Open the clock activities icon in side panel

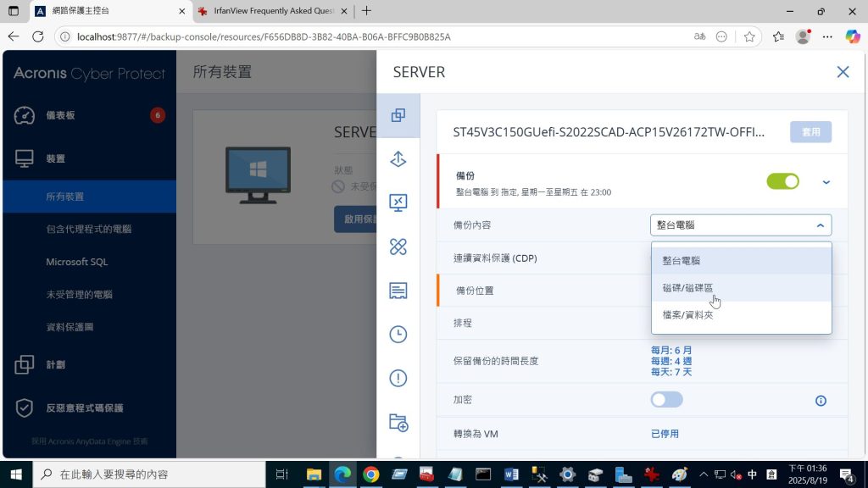pos(398,334)
